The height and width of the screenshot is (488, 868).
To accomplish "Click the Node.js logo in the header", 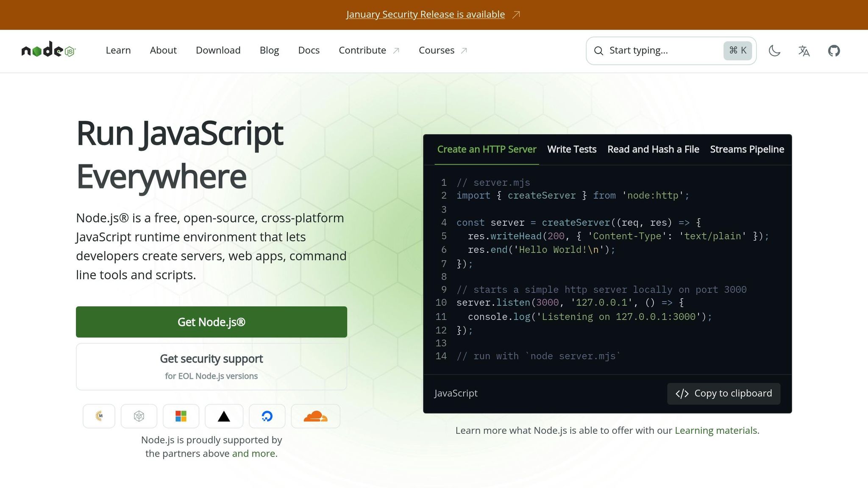I will pyautogui.click(x=48, y=50).
